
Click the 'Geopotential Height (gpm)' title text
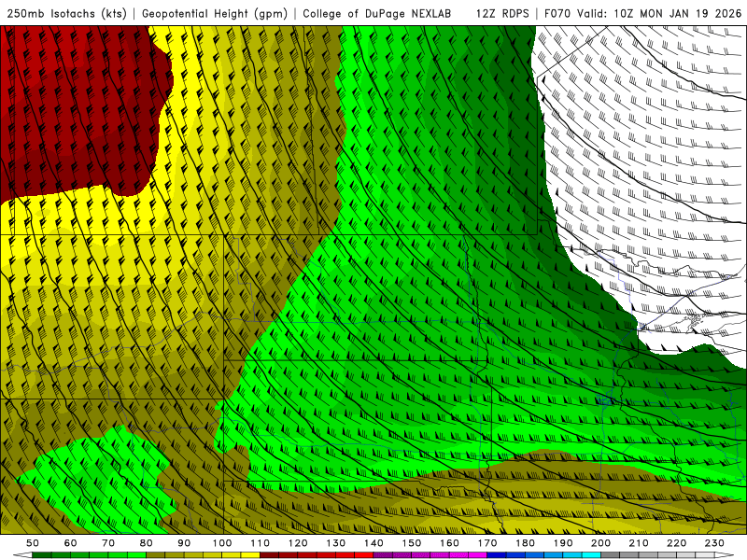pos(215,14)
